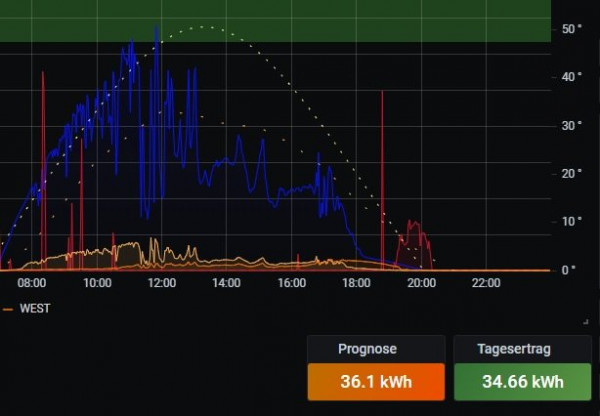Click the 0° label on the right axis
600x416 pixels.
tap(569, 269)
